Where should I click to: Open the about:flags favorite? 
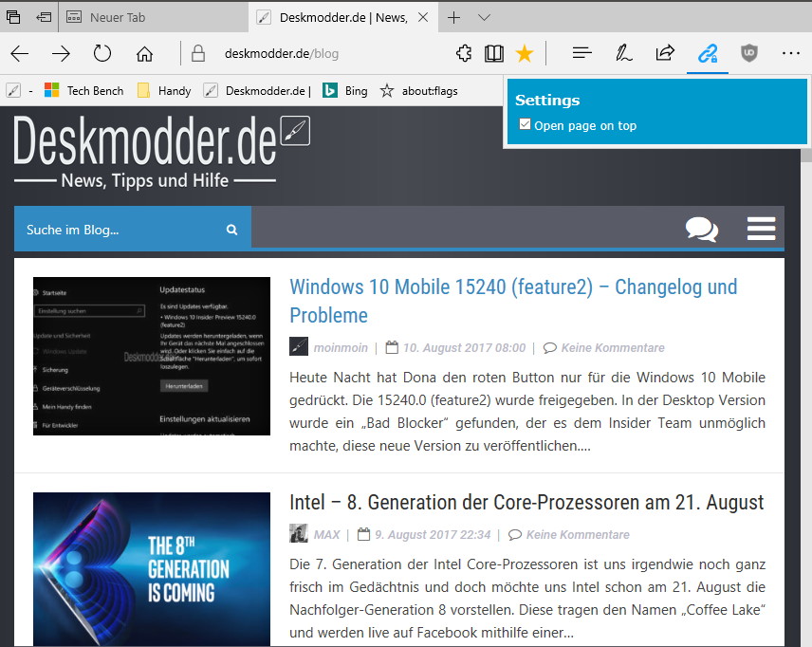[419, 91]
